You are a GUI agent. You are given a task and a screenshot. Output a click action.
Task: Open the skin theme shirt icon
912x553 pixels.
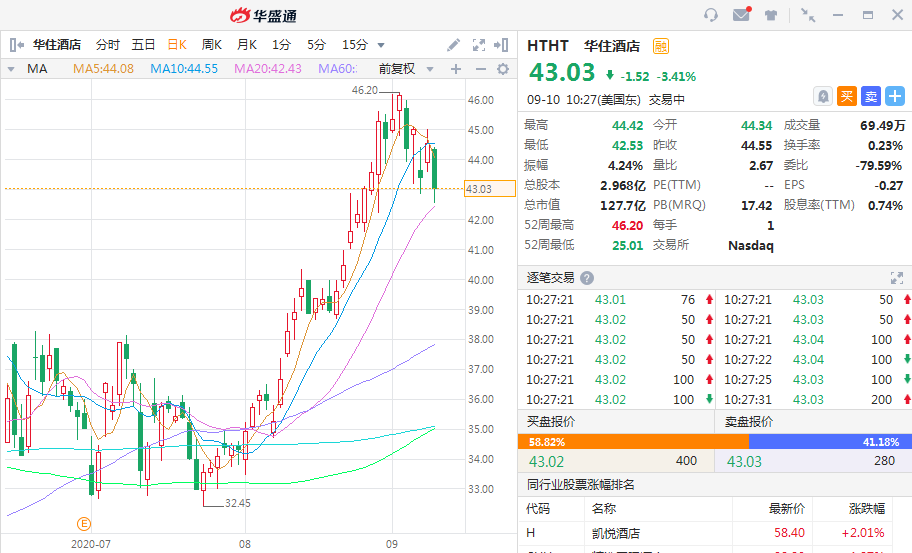pyautogui.click(x=771, y=15)
